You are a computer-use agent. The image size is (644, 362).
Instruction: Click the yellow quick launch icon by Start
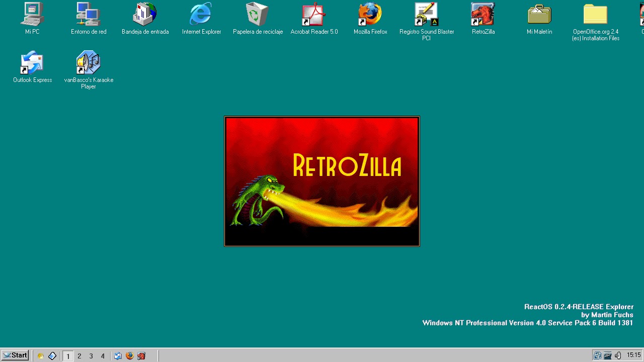coord(41,356)
